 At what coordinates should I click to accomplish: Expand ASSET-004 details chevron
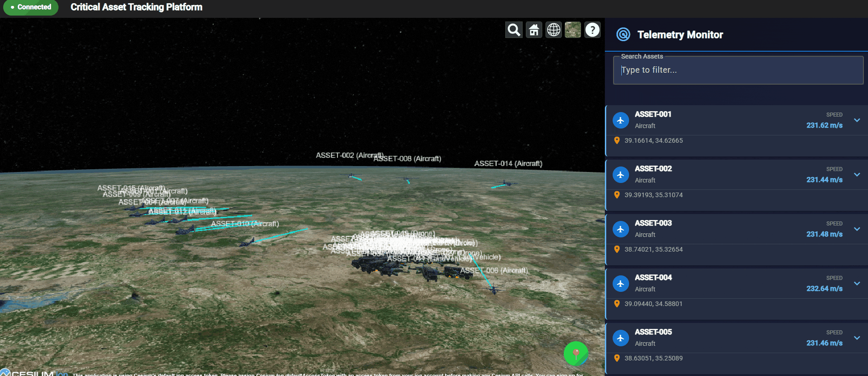(x=857, y=284)
